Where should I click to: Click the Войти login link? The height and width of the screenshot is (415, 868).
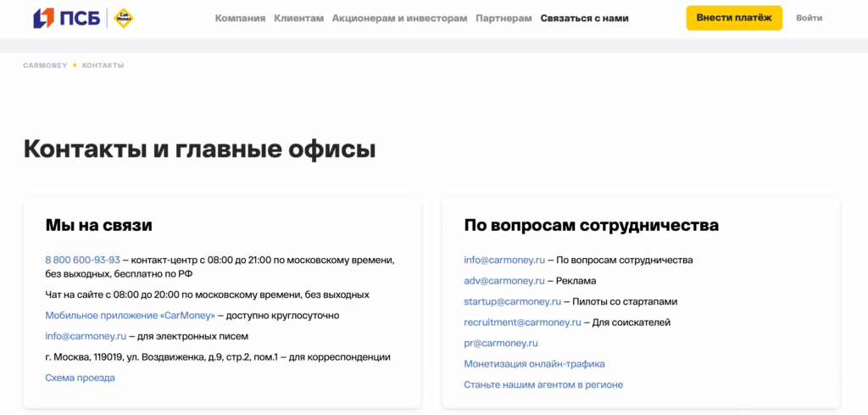[x=809, y=18]
